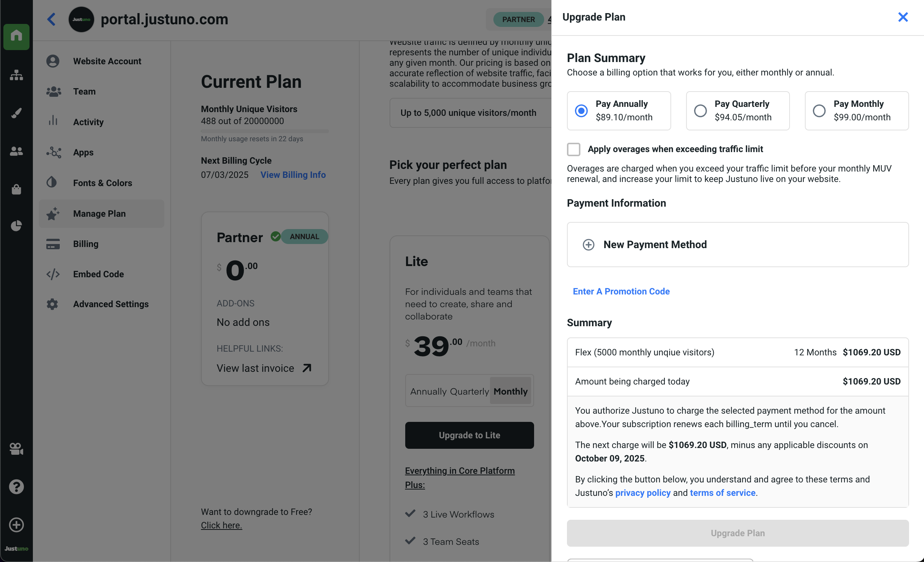Select the paintbrush design icon

[x=16, y=113]
